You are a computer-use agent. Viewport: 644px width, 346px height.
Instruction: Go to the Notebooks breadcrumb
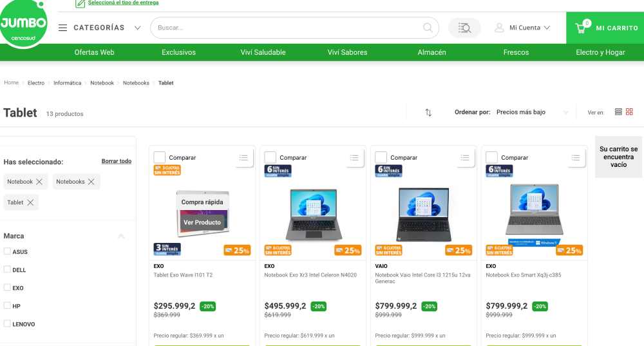(136, 83)
